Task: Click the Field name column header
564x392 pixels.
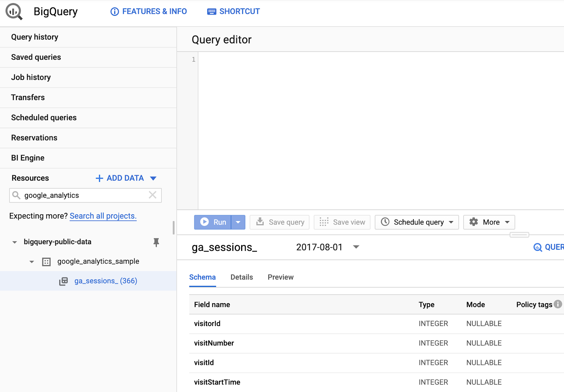Action: [x=212, y=305]
